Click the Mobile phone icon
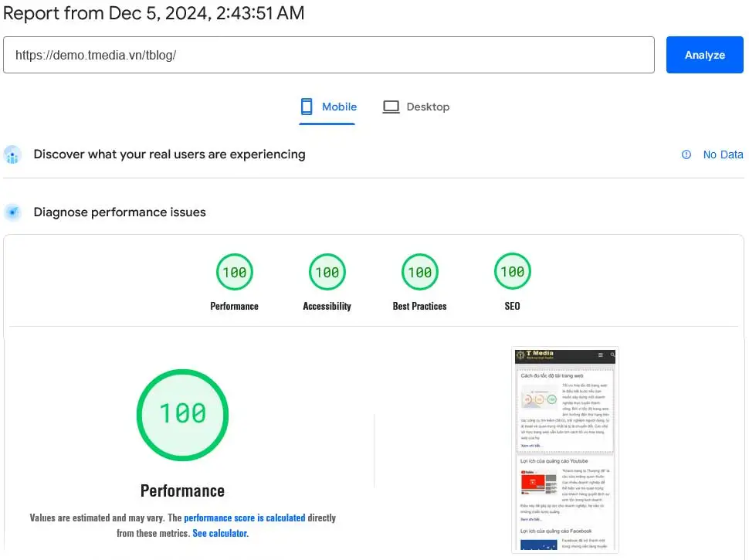 coord(307,107)
